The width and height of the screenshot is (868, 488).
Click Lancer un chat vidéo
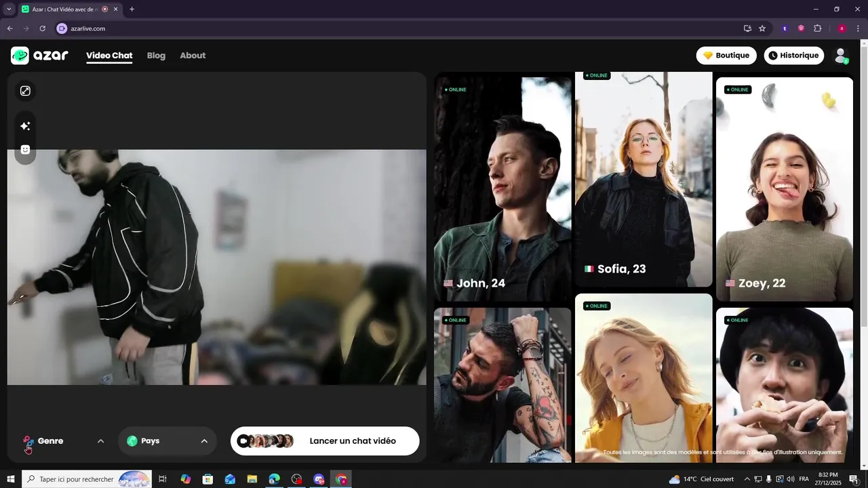[325, 441]
